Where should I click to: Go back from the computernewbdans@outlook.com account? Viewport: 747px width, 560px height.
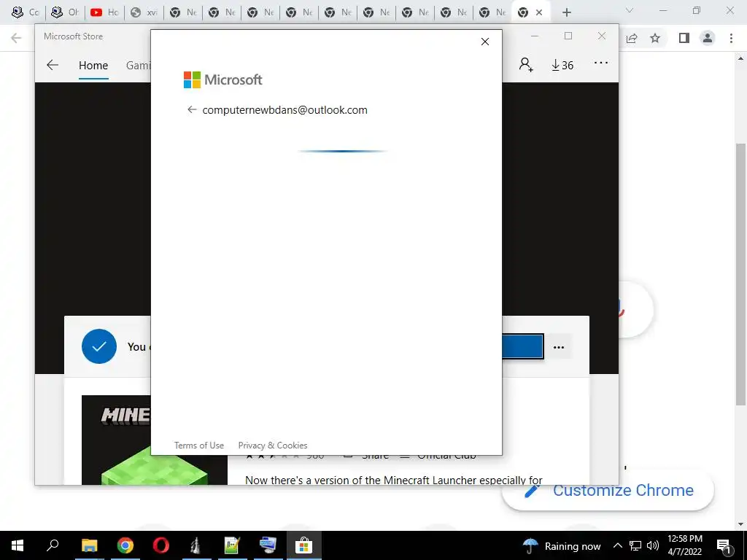click(x=192, y=110)
